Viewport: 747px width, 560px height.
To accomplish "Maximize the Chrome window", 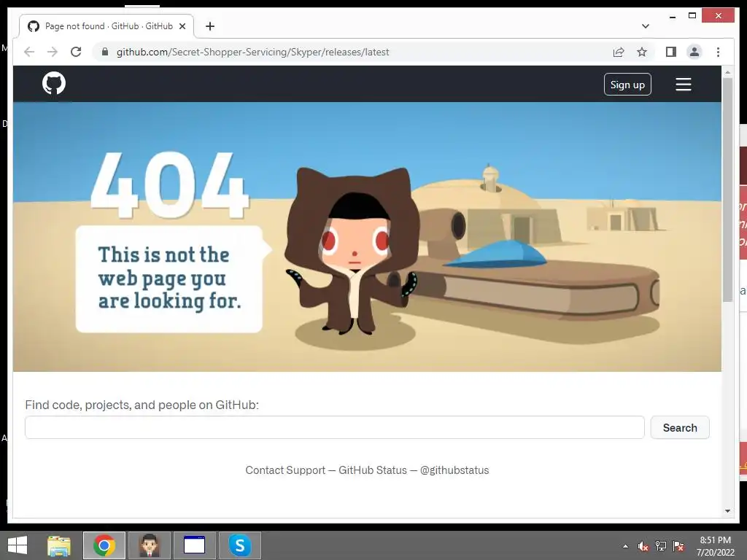I will pyautogui.click(x=692, y=16).
